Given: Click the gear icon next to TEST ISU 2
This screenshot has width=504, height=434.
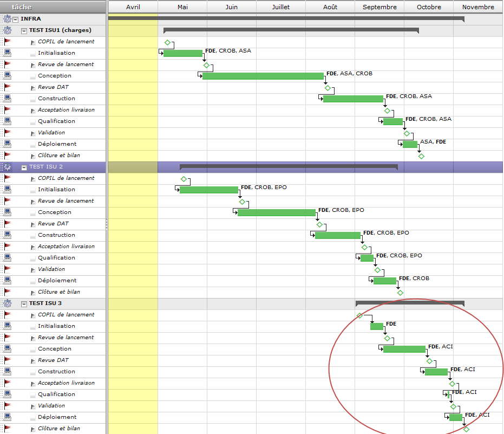Looking at the screenshot, I should [x=8, y=167].
